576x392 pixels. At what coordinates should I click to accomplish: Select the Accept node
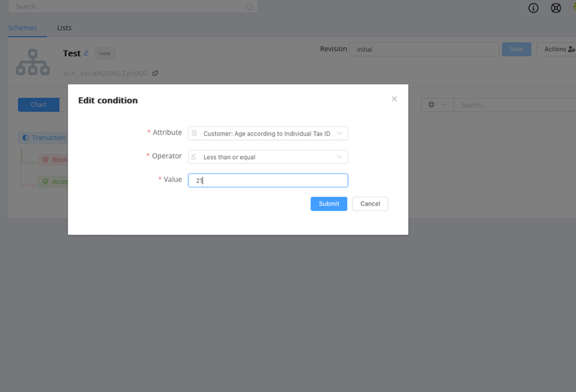[53, 182]
